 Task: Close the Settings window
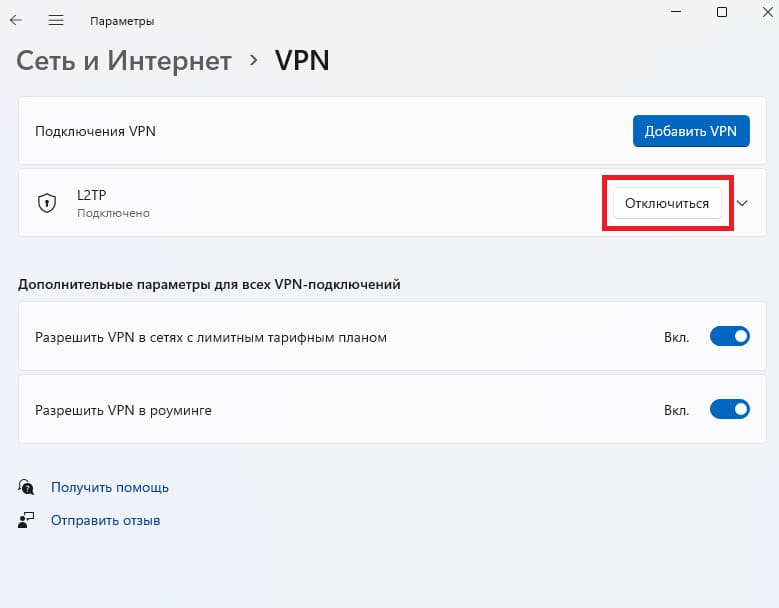[x=768, y=11]
